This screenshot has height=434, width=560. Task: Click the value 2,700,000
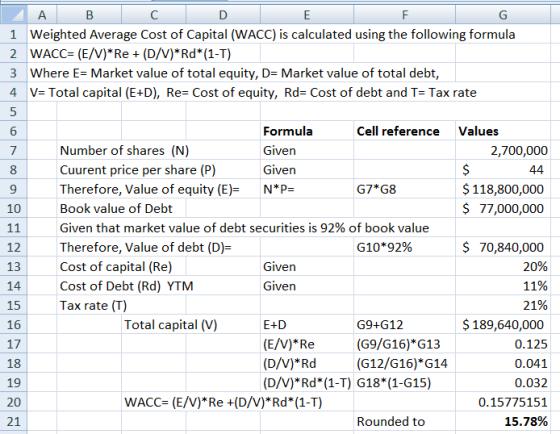[x=519, y=150]
